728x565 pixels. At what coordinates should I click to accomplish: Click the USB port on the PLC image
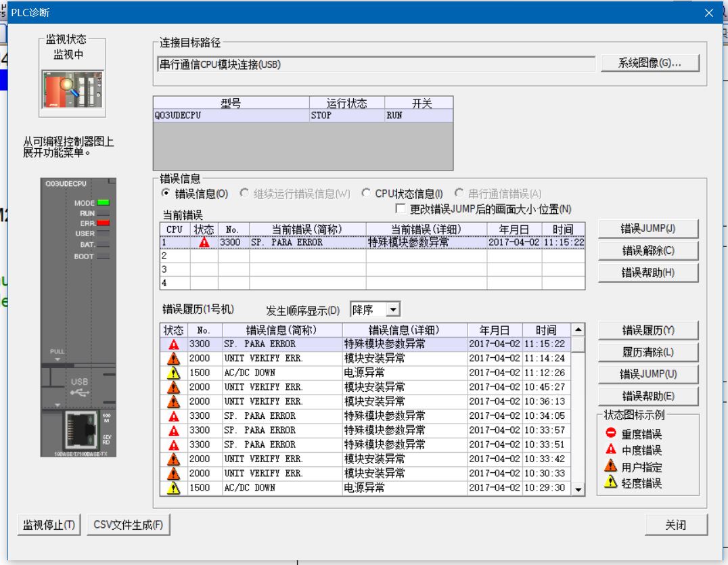79,388
